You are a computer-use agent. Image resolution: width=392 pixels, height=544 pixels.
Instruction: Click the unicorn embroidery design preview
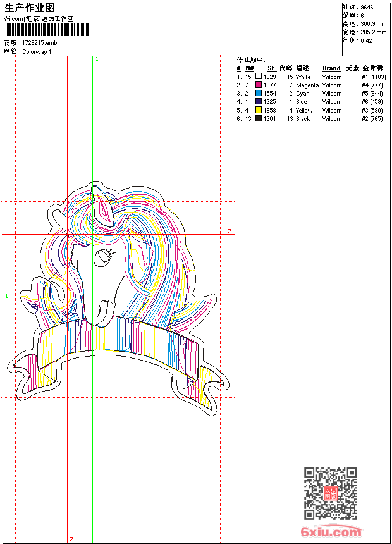coord(118,299)
